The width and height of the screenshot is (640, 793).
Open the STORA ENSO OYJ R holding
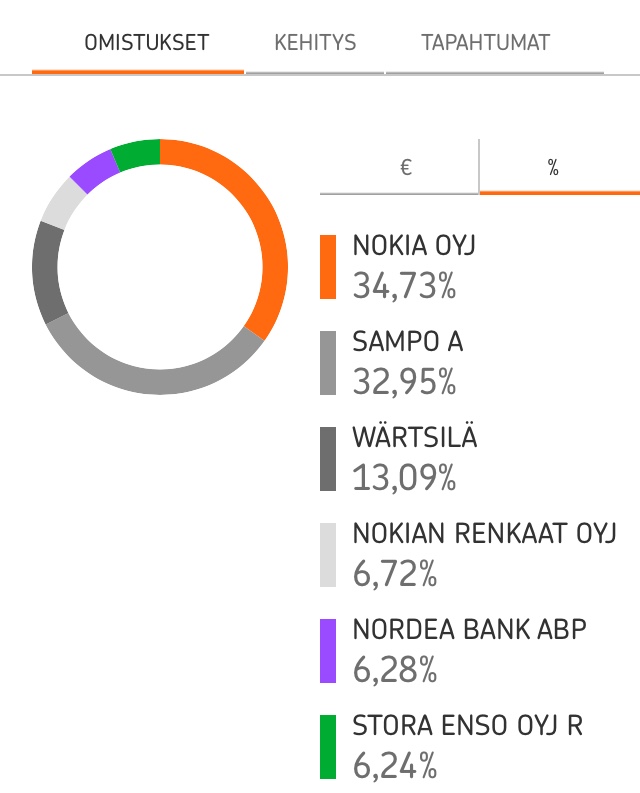467,726
